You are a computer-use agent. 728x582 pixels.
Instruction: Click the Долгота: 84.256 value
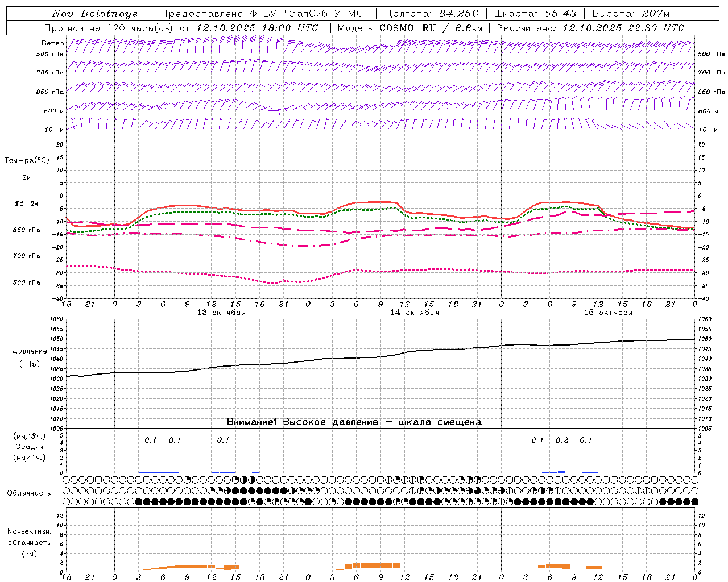[x=432, y=14]
